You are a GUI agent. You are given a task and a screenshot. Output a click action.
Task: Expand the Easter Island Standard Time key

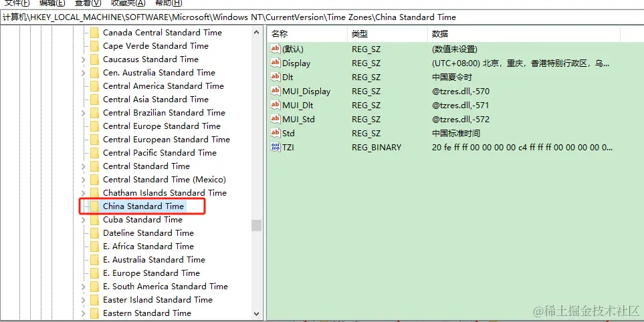[84, 300]
